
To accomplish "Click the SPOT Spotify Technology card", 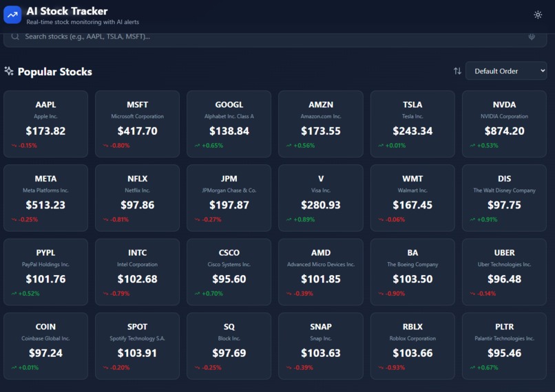I will click(137, 346).
